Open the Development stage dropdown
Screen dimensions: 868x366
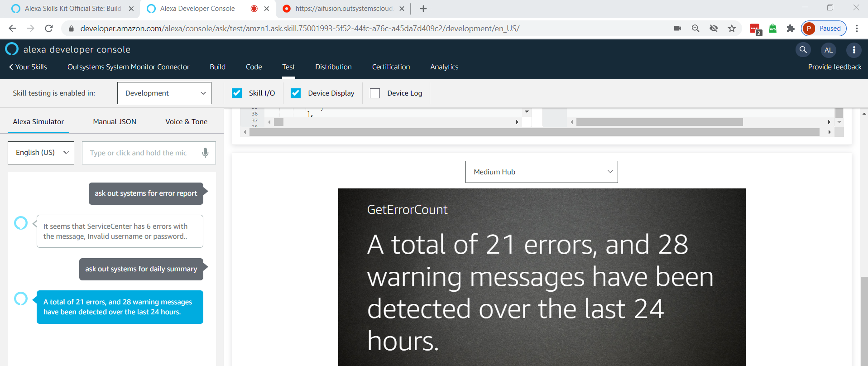(164, 93)
